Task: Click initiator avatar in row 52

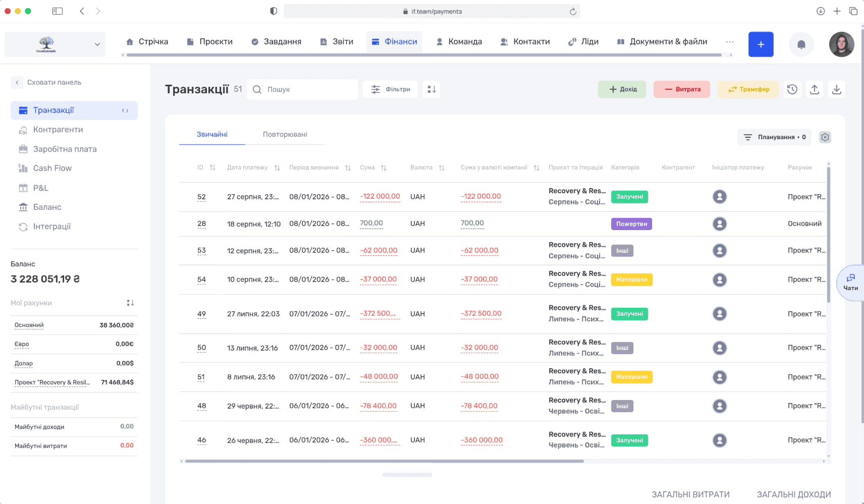Action: (x=720, y=197)
